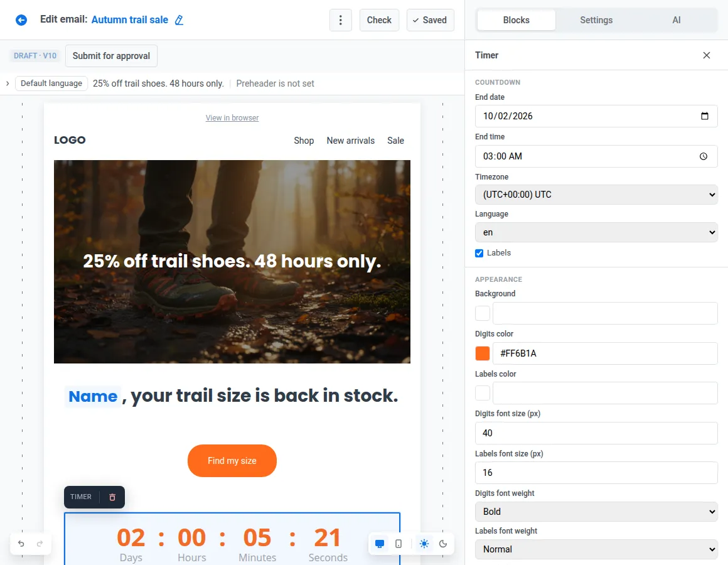Click the Background color text field
This screenshot has width=728, height=565.
[605, 313]
